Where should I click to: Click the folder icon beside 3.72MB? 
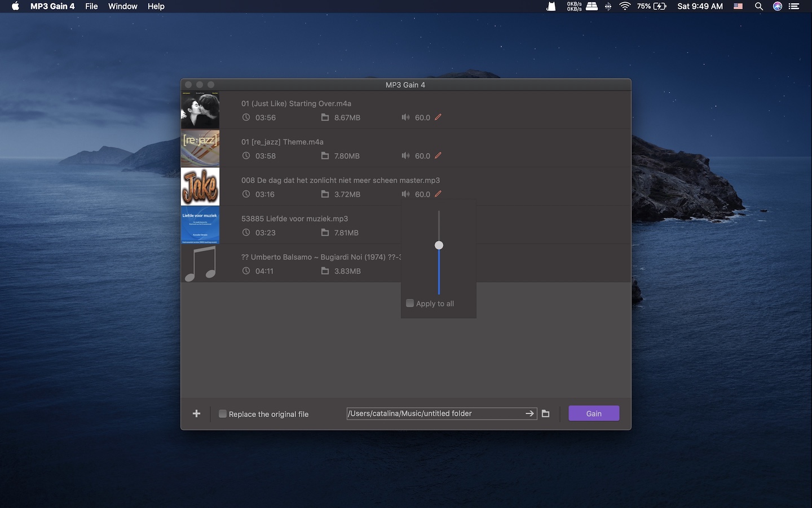325,194
